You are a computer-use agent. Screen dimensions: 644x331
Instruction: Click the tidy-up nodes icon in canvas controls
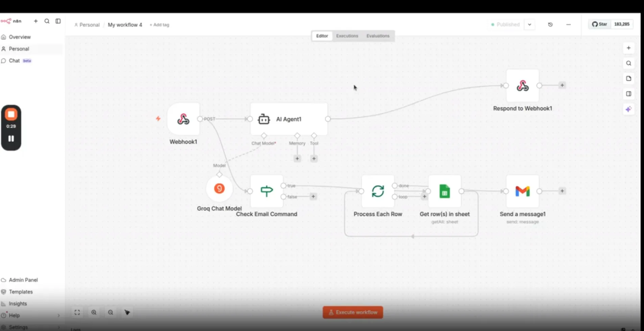pyautogui.click(x=127, y=312)
